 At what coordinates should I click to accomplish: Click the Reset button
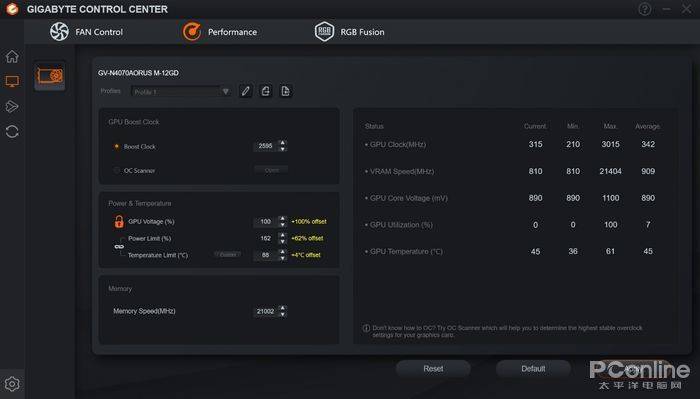click(433, 369)
